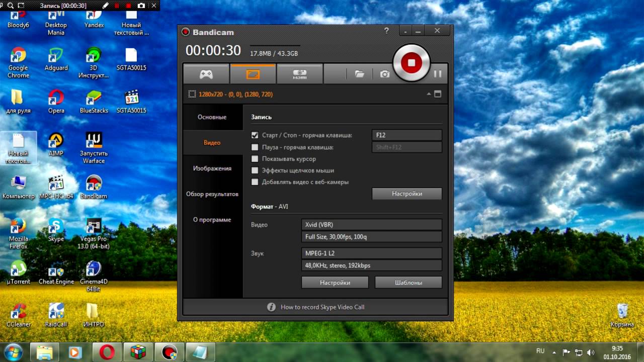The width and height of the screenshot is (644, 362).
Task: Open the Видео tab
Action: click(x=212, y=143)
